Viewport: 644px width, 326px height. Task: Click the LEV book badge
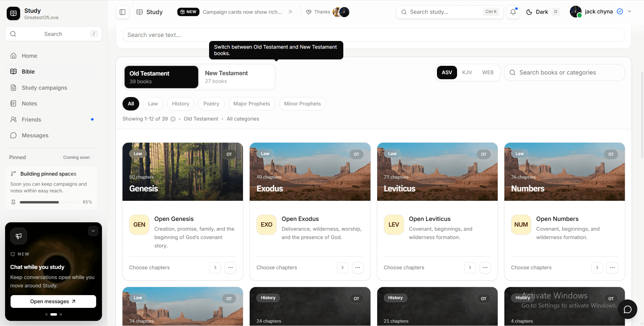click(394, 225)
